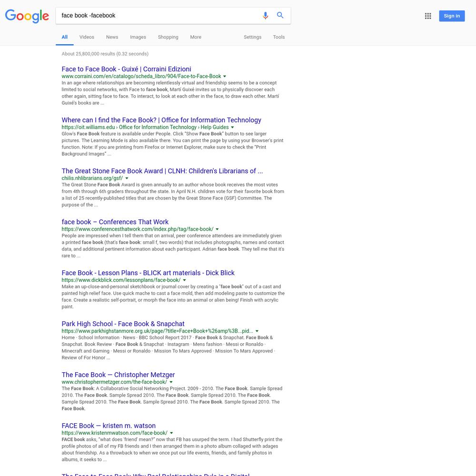The image size is (476, 476).
Task: Open 'Where can I find the Face Book?' result
Action: tap(161, 120)
